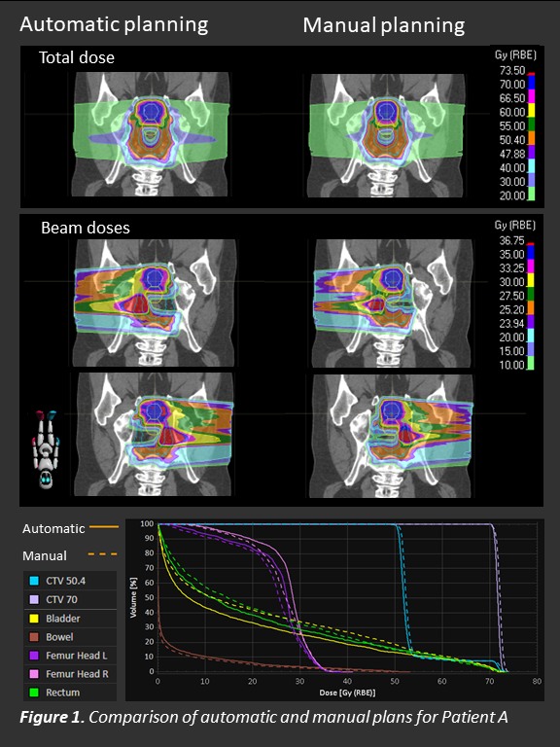Open the automatic planning total dose image
Image resolution: width=560 pixels, height=747 pixels.
coord(152,134)
